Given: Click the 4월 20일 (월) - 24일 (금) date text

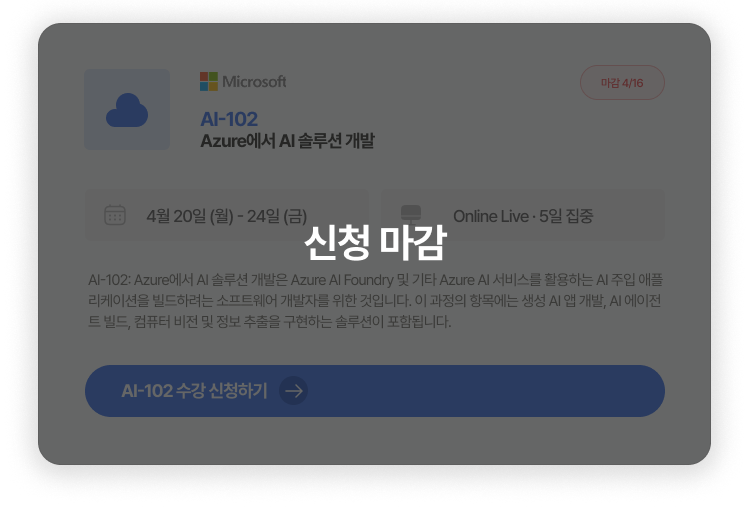Looking at the screenshot, I should 227,216.
